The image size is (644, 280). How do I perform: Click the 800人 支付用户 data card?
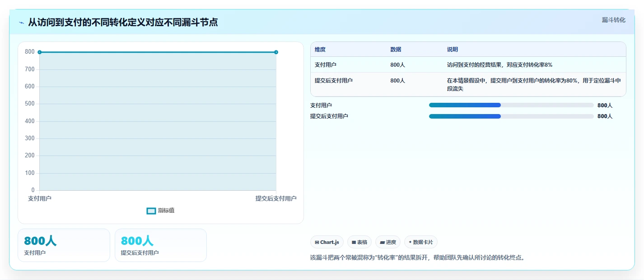(64, 245)
